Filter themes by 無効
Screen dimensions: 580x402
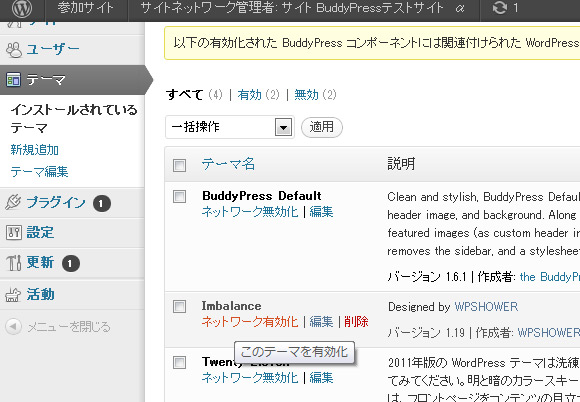click(306, 95)
